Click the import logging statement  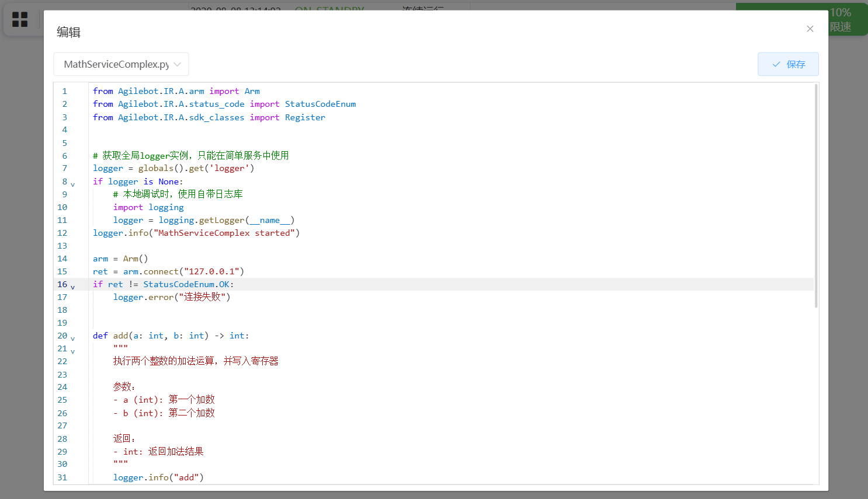pyautogui.click(x=148, y=207)
